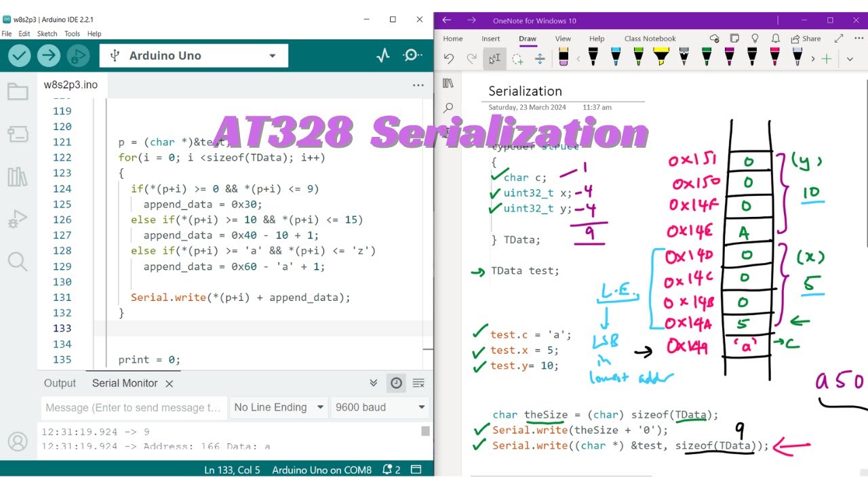Start the Debug button in Arduino toolbar
868x488 pixels.
(78, 56)
